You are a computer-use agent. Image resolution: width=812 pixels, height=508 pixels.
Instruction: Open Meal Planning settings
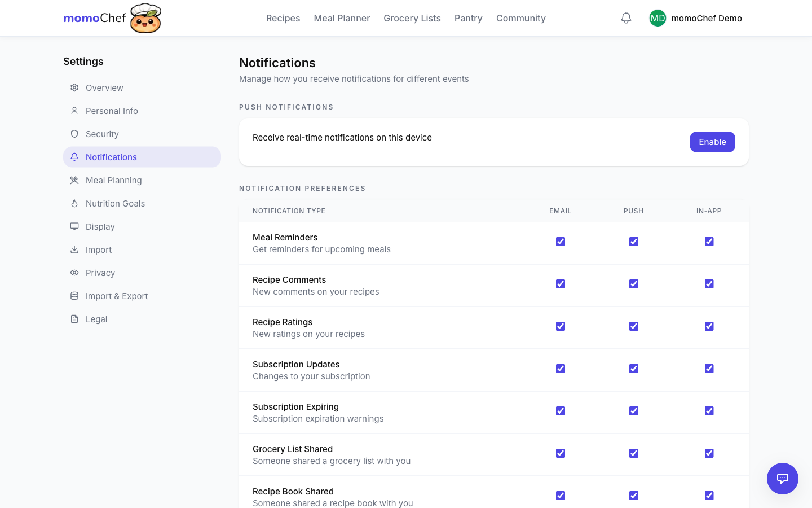[142, 180]
